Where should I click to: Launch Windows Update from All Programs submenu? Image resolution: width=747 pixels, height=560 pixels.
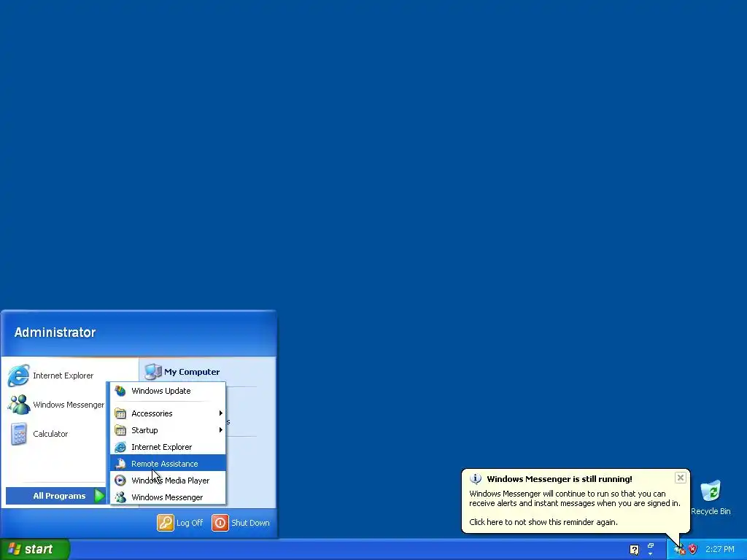168,391
